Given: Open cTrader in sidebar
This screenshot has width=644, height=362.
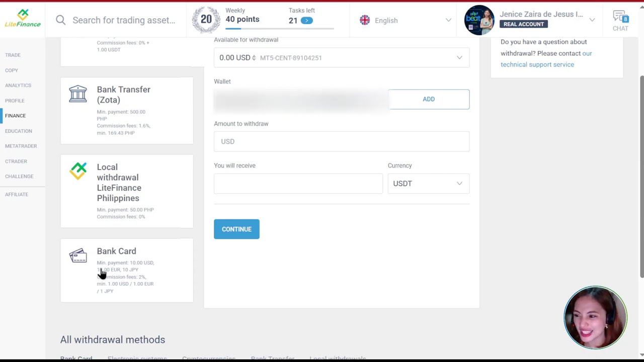Looking at the screenshot, I should click(16, 161).
